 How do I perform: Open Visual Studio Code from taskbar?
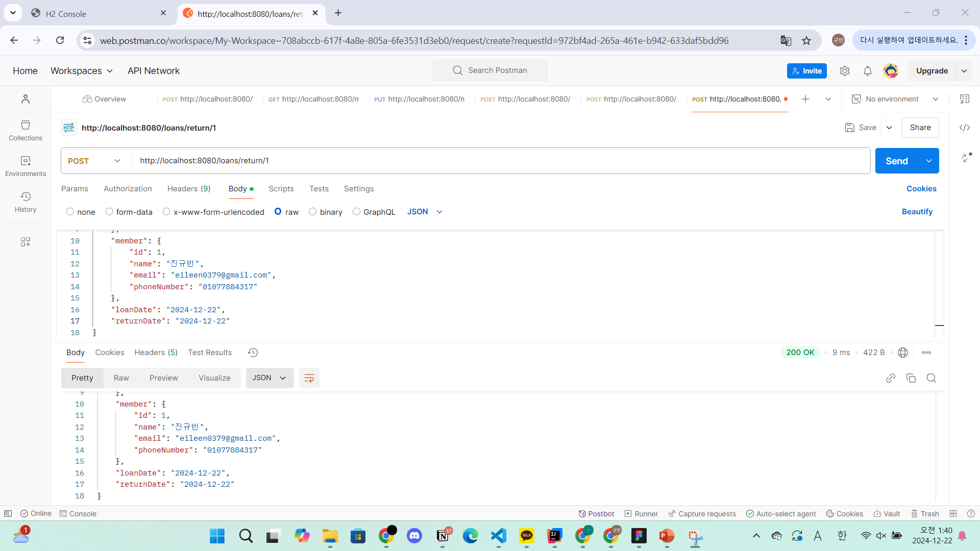tap(498, 536)
